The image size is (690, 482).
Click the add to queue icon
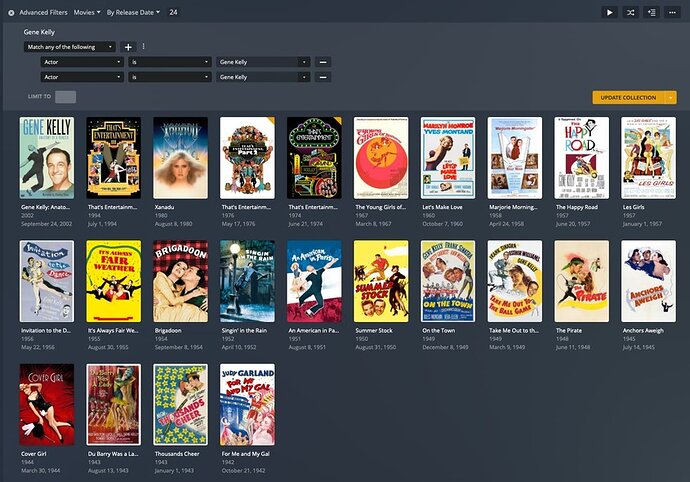click(652, 12)
